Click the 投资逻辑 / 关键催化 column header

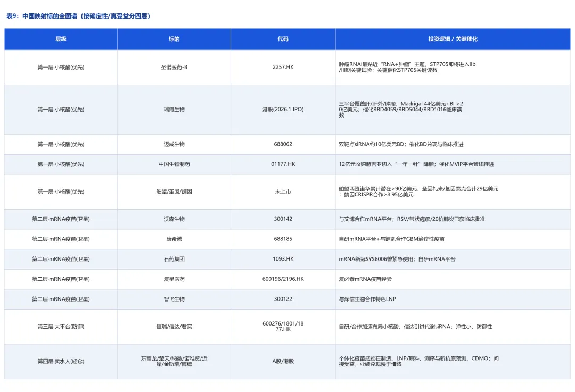[453, 39]
